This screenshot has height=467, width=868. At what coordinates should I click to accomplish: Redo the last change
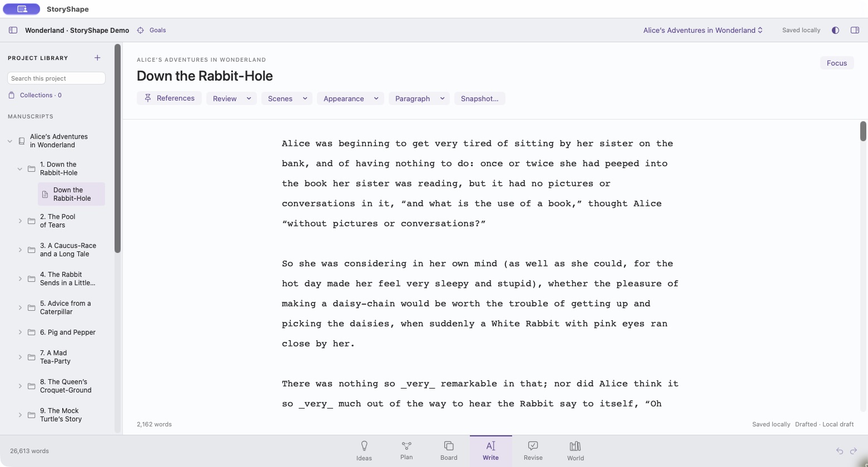coord(854,451)
